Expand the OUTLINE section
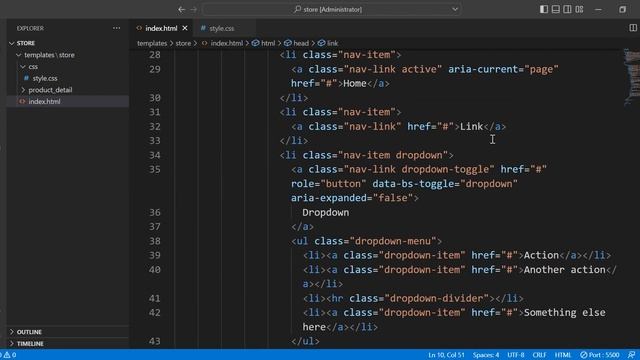640x360 pixels. [29, 332]
